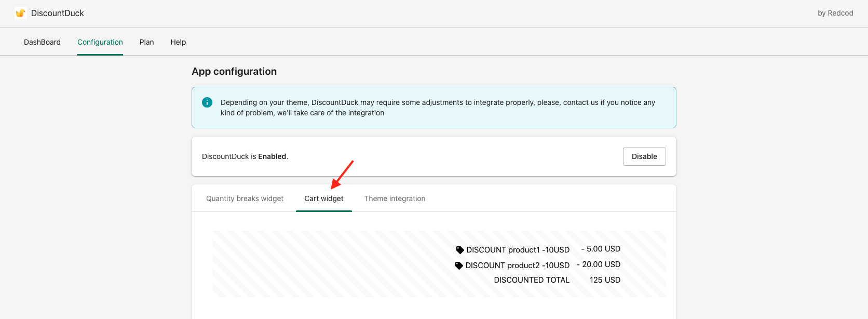Click the "DISCOUNT product2 -10USD" label

tap(517, 265)
